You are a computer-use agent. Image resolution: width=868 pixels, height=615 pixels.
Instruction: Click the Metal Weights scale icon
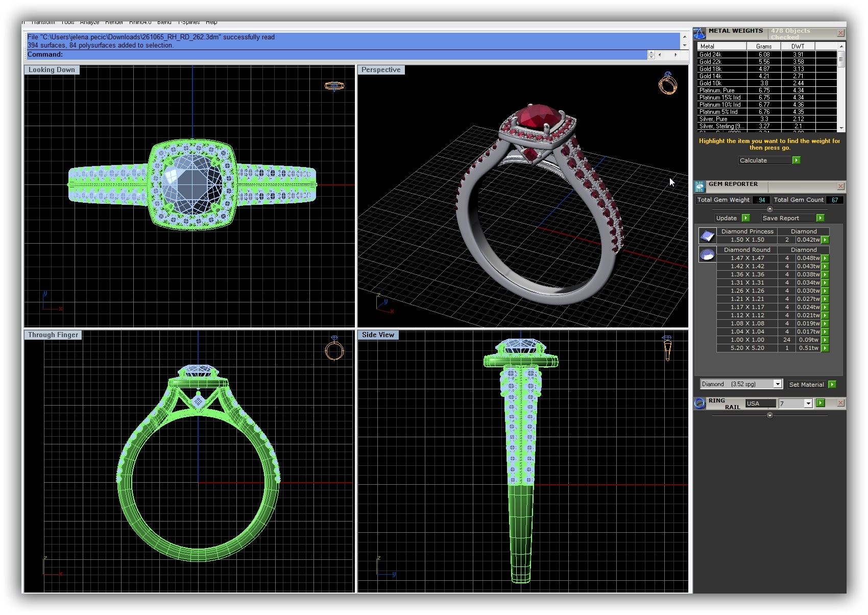click(700, 34)
